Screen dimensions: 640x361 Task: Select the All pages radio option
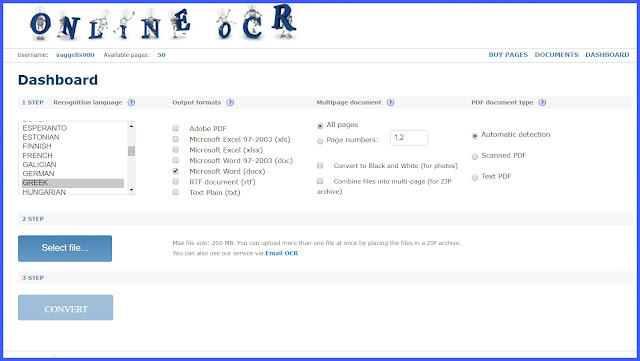[320, 126]
